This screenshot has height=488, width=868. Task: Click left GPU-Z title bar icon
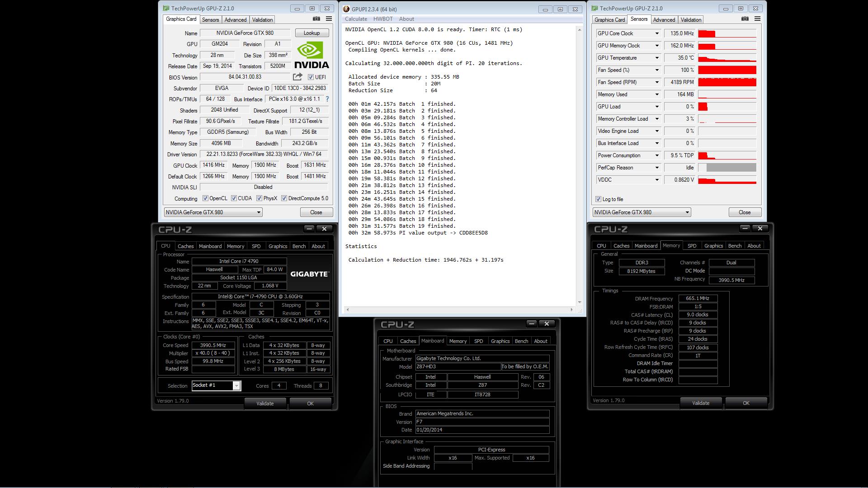pyautogui.click(x=166, y=9)
